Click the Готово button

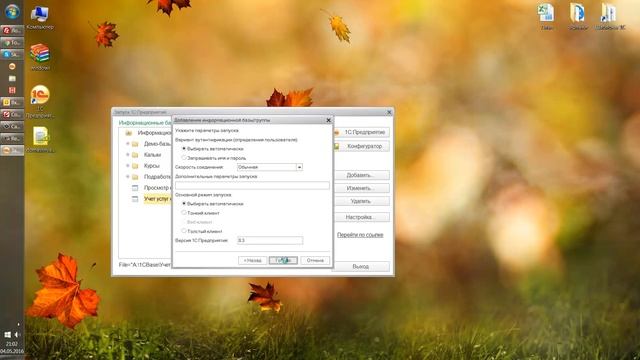coord(283,260)
